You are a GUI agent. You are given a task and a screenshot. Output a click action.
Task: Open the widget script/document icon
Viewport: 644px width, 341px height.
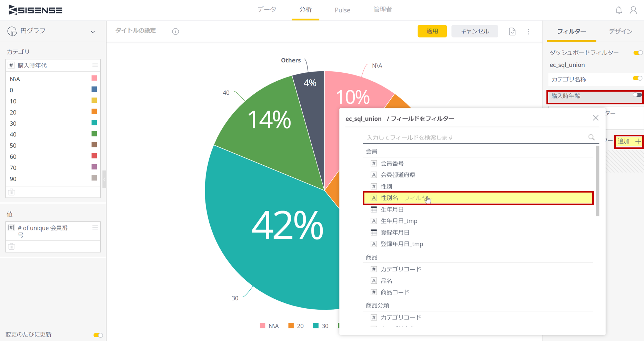[512, 31]
